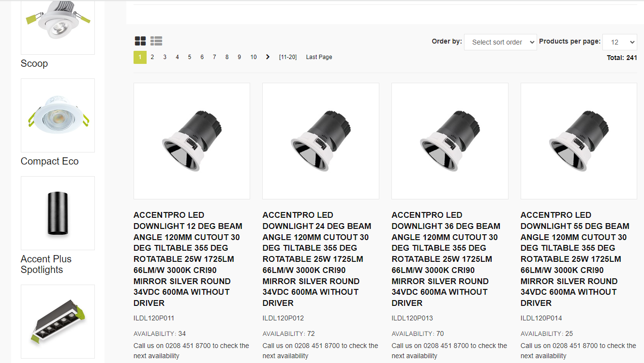
Task: Go to Last Page of products
Action: click(319, 57)
